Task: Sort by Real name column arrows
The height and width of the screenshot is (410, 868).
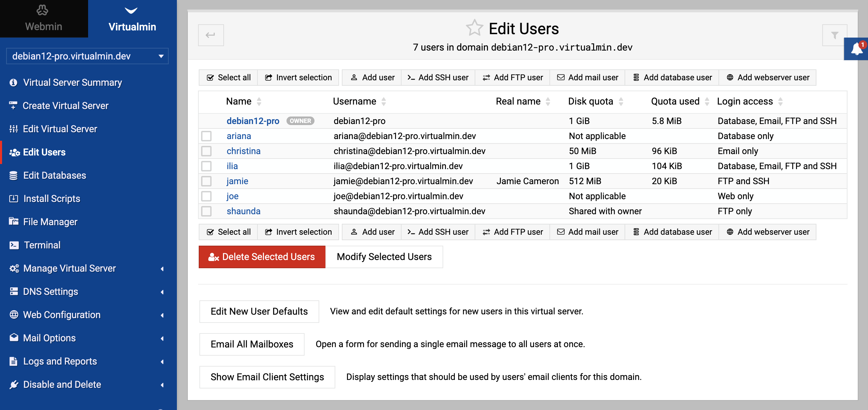Action: (548, 101)
